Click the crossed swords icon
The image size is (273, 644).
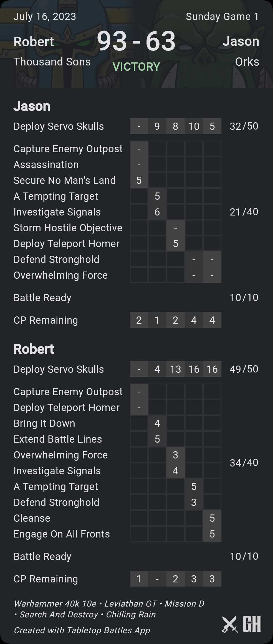click(x=229, y=624)
